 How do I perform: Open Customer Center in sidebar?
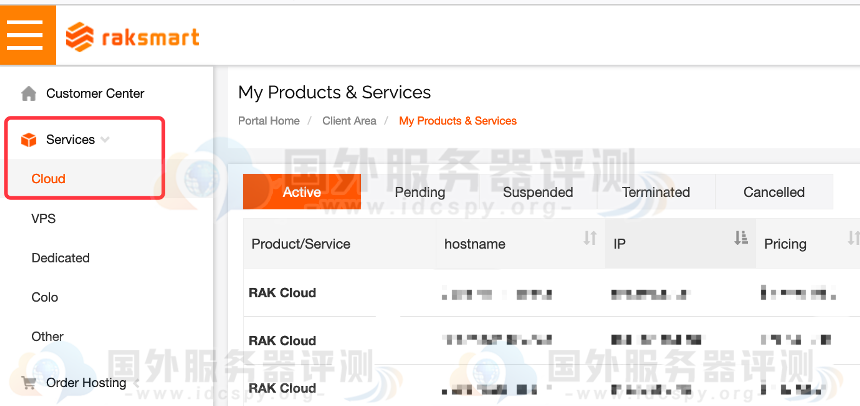95,94
